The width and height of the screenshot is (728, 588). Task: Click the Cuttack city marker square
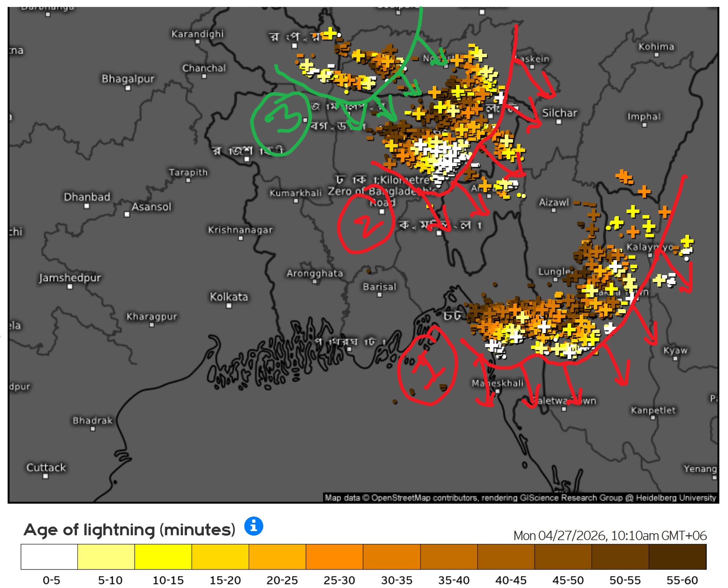45,476
